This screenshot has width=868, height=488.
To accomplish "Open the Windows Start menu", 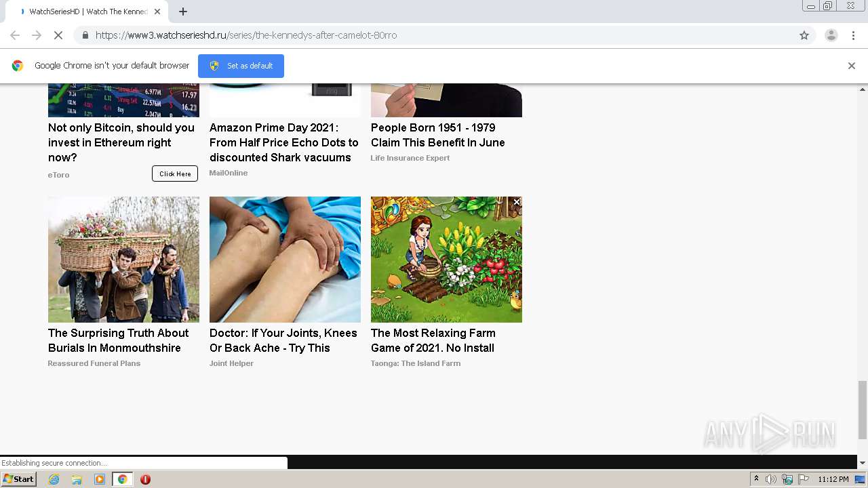I will [x=19, y=479].
